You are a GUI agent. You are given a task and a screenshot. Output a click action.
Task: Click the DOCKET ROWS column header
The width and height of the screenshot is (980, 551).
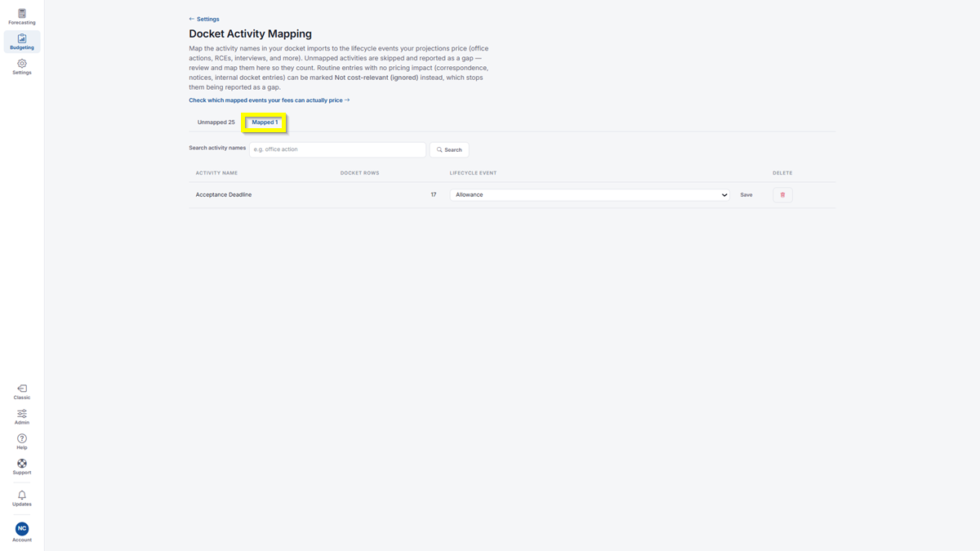click(x=360, y=173)
